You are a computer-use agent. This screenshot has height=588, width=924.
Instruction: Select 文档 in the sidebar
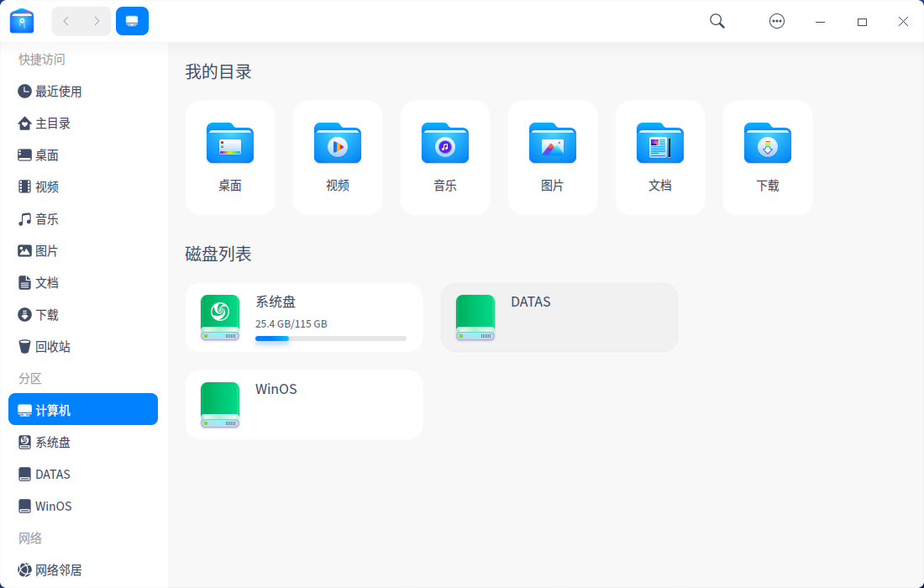[83, 283]
